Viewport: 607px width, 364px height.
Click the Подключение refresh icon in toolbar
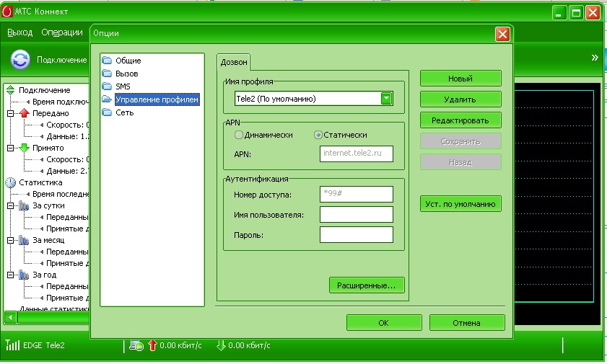20,60
